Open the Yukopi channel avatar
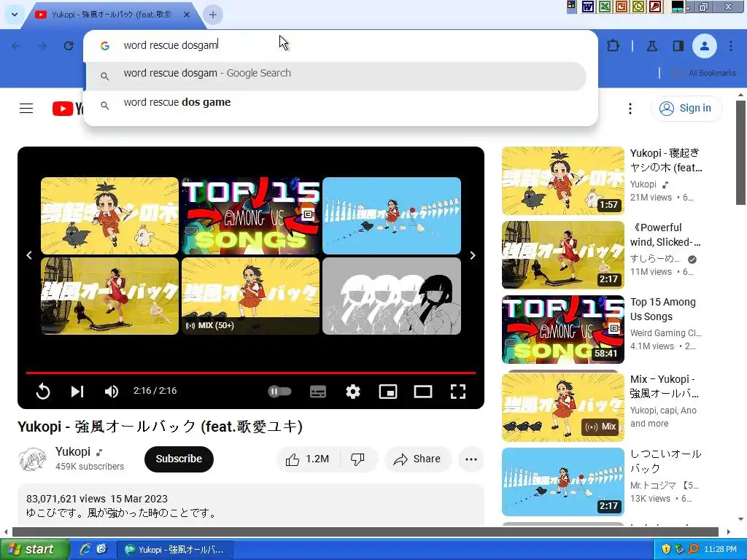 point(32,459)
